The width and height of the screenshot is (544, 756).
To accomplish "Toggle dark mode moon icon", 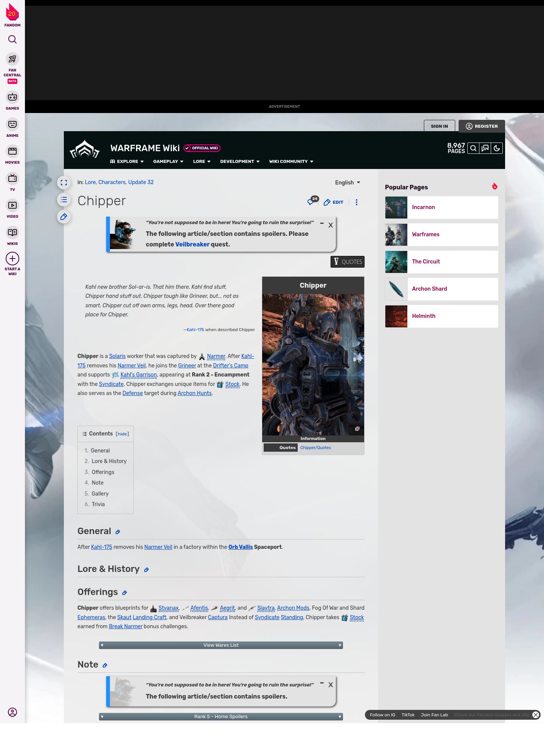I will (497, 148).
